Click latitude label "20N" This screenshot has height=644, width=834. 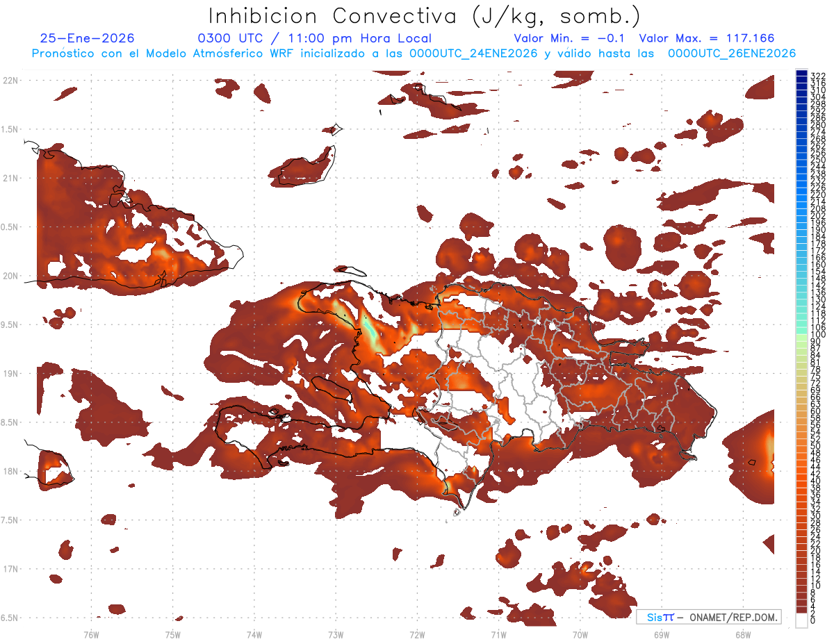click(10, 276)
